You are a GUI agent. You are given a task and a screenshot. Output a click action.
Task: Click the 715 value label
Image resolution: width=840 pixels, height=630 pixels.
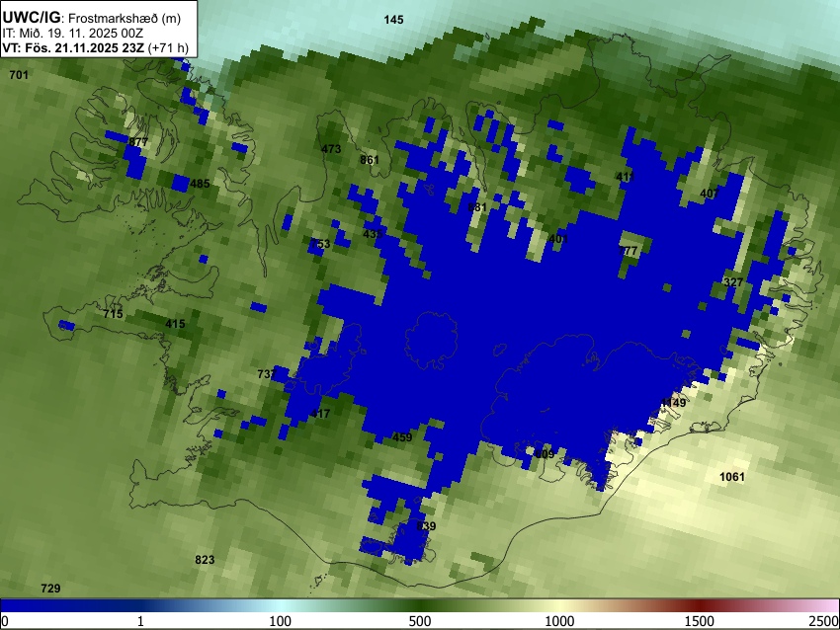tap(113, 314)
